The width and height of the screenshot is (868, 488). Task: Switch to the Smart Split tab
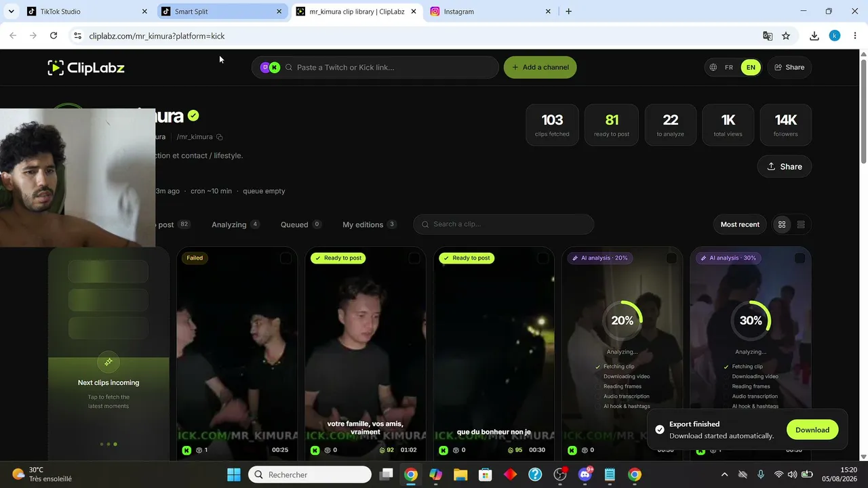[222, 12]
